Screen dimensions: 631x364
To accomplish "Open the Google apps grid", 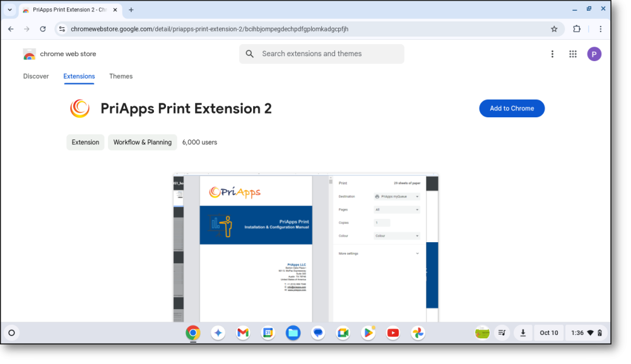I will (x=573, y=54).
